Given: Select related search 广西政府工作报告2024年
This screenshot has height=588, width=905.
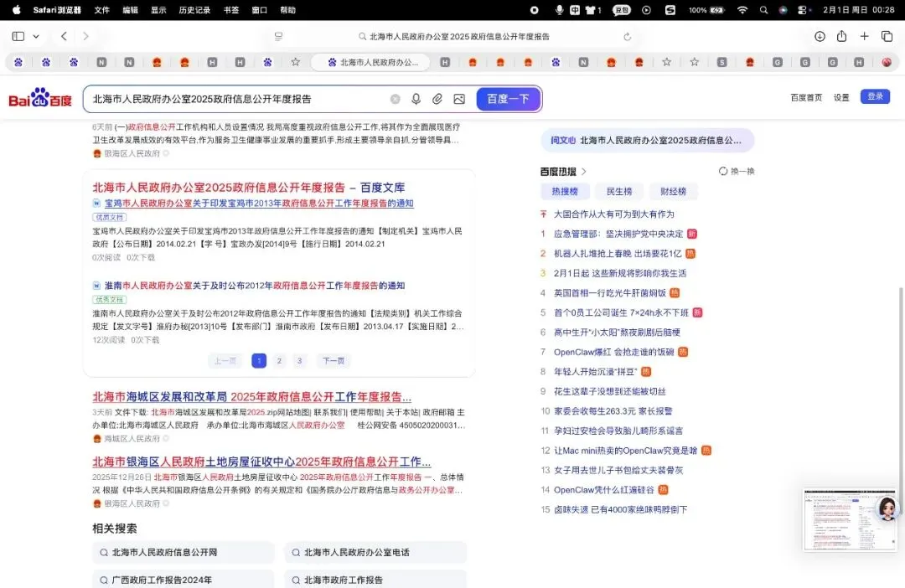Looking at the screenshot, I should coord(184,580).
